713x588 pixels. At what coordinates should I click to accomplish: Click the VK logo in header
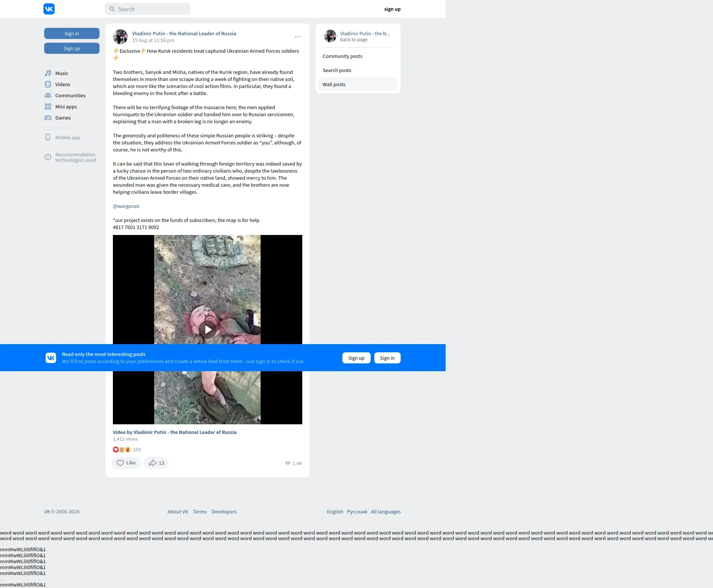point(49,9)
